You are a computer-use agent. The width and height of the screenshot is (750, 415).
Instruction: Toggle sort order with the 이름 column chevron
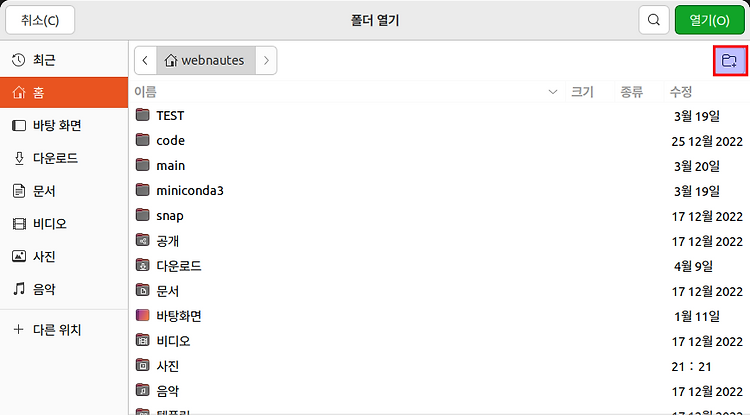pos(552,92)
